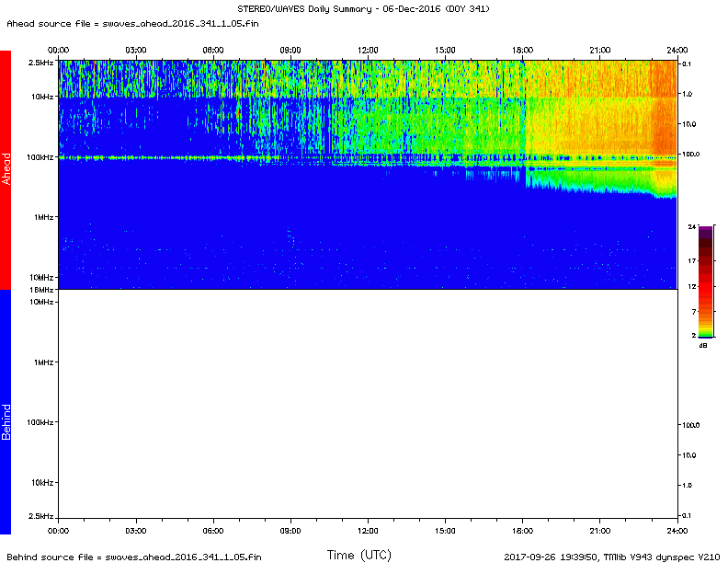The image size is (728, 563).
Task: Click the red Ahead spacecraft side bar
Action: [x=6, y=170]
